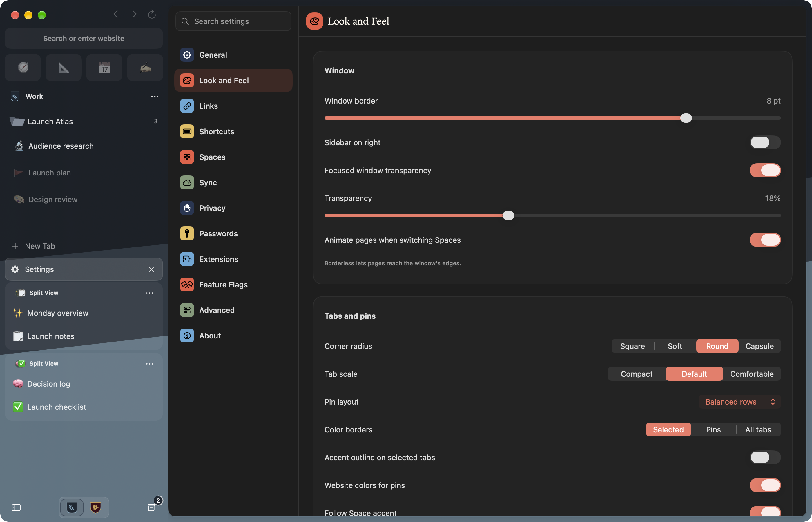Screen dimensions: 812x522
Task: Open options for Decision log Split View
Action: [x=149, y=364]
